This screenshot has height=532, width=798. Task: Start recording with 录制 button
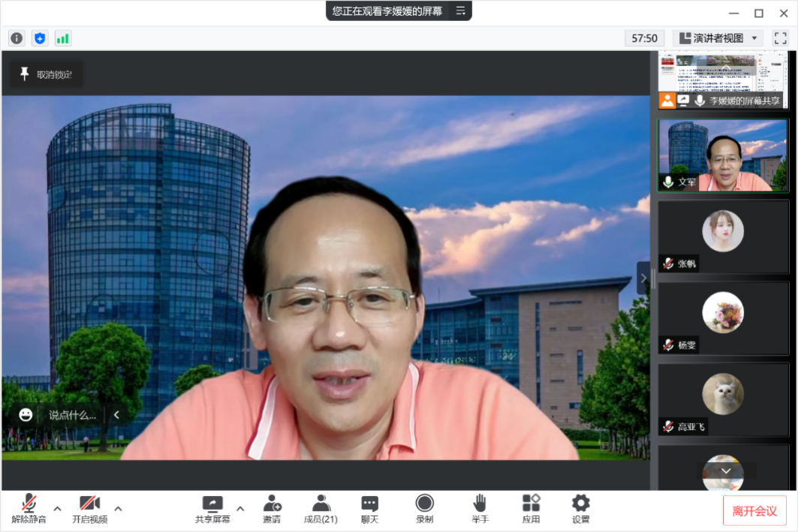424,508
